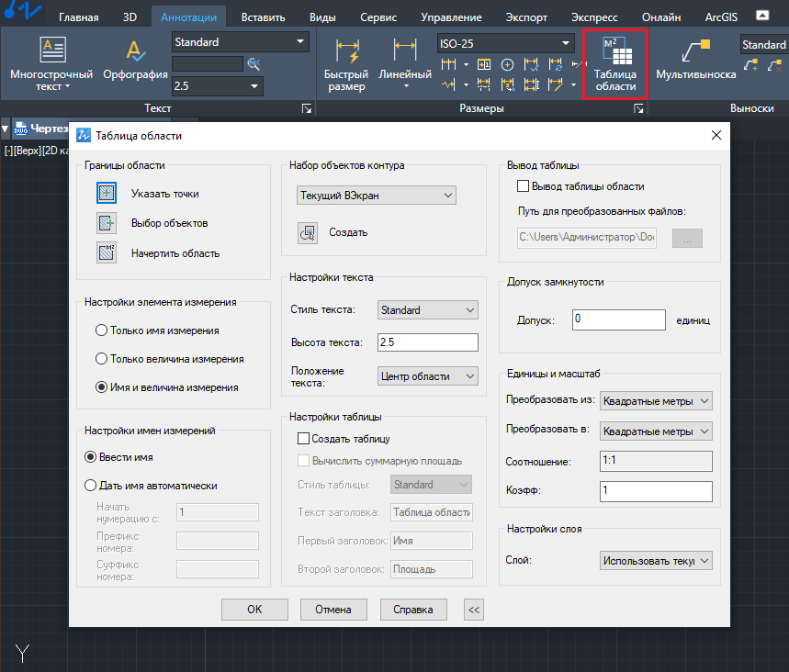This screenshot has width=789, height=672.
Task: Open the Многострочный текст tool
Action: pyautogui.click(x=51, y=62)
